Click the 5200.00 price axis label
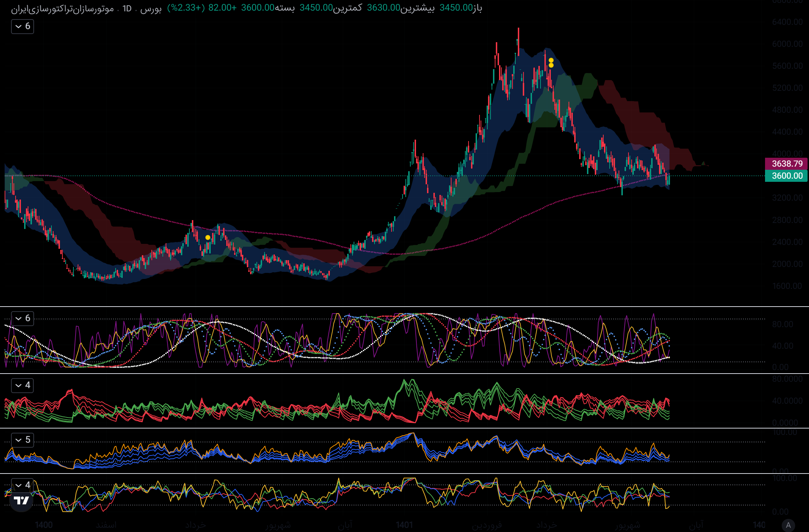809x532 pixels. click(787, 88)
